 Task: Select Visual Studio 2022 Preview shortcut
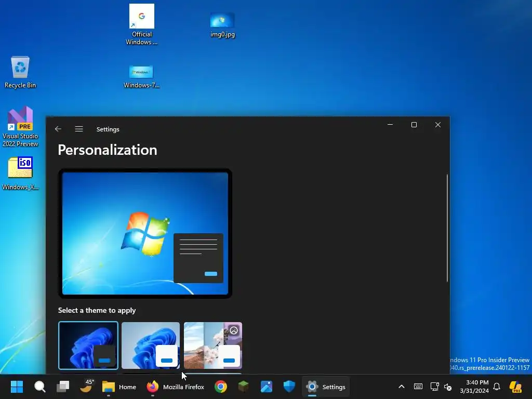click(20, 127)
